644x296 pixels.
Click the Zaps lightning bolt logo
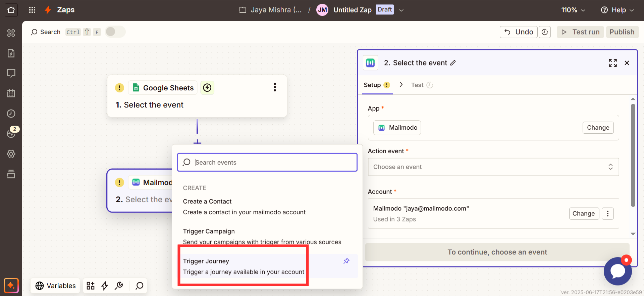(x=48, y=10)
